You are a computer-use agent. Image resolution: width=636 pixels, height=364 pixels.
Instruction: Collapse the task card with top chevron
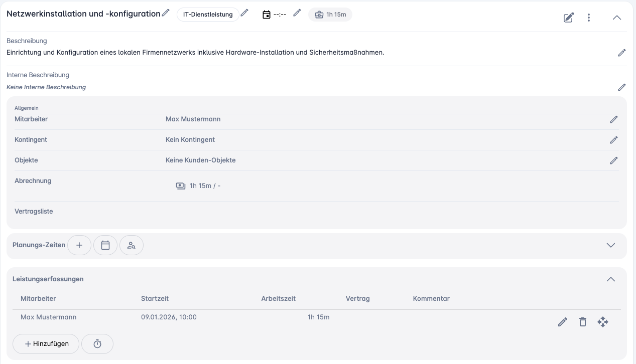point(617,18)
